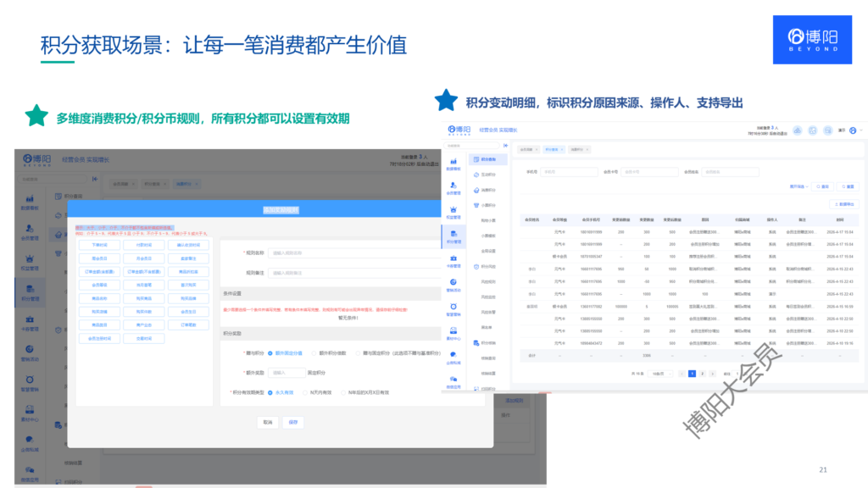Add 会员生日 condition in rule dialog

point(188,312)
